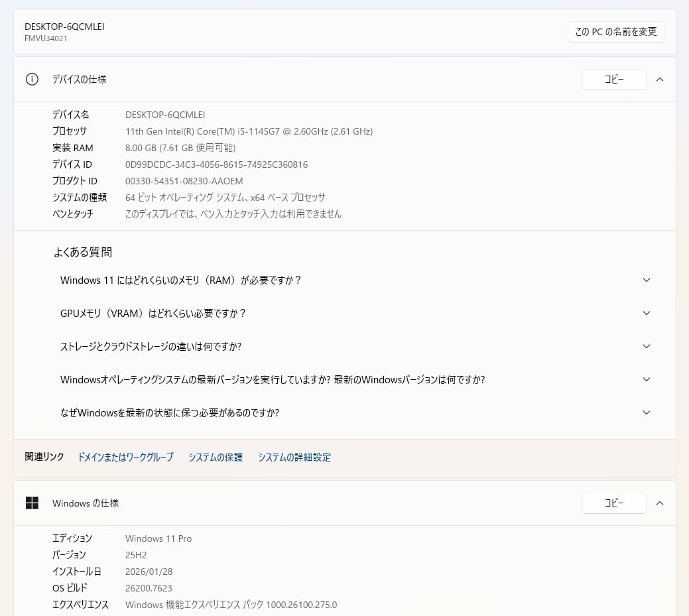Open the システムの詳細設定 link
This screenshot has height=616, width=689.
[294, 457]
